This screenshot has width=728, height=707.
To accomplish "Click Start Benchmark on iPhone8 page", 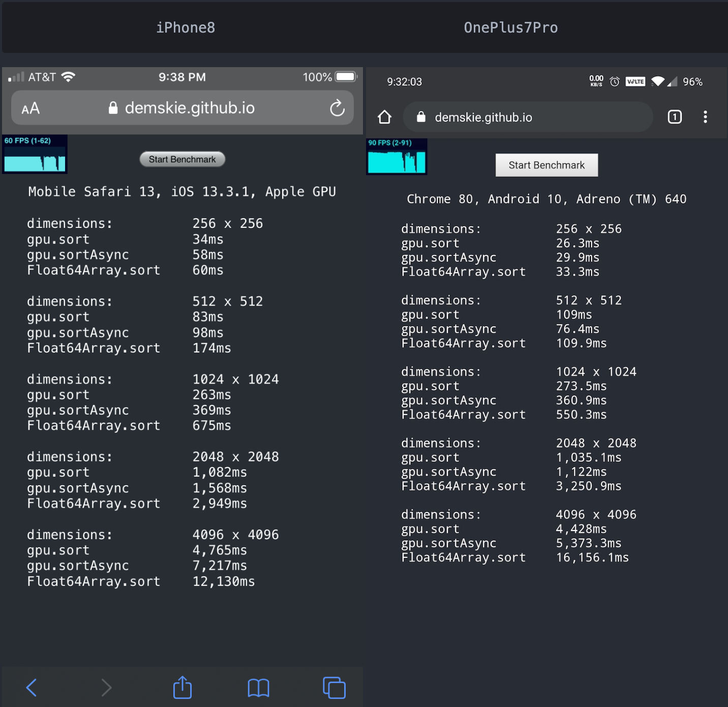I will (183, 159).
